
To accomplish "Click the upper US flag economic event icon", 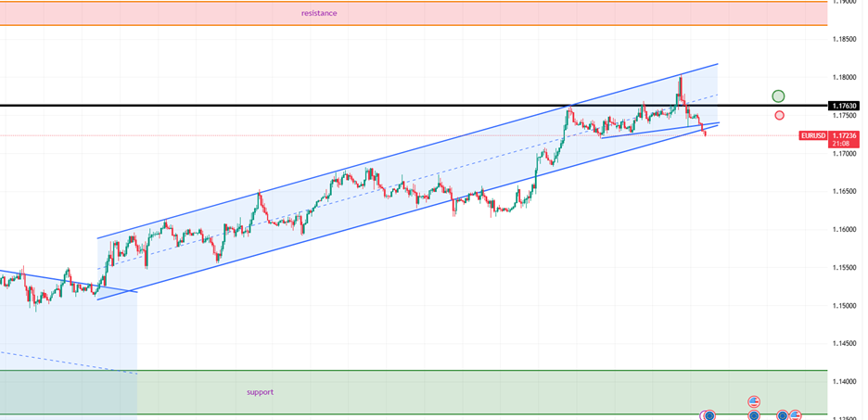I will 754,401.
